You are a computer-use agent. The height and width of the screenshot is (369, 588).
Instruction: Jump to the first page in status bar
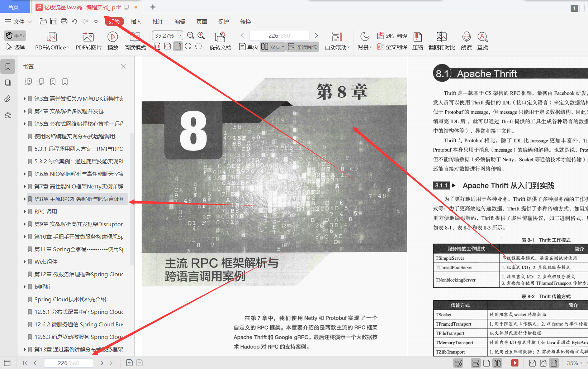tap(25, 363)
